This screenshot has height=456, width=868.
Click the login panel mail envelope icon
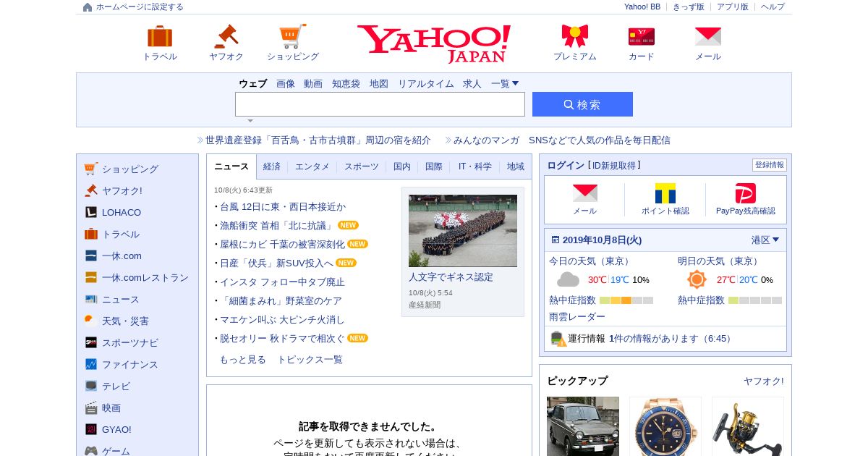585,193
